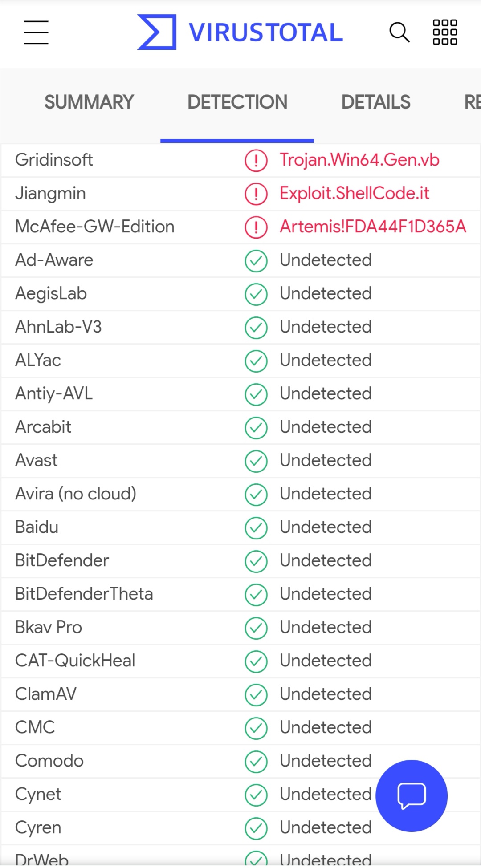Click the Exploit.ShellCode.it detection text

354,193
